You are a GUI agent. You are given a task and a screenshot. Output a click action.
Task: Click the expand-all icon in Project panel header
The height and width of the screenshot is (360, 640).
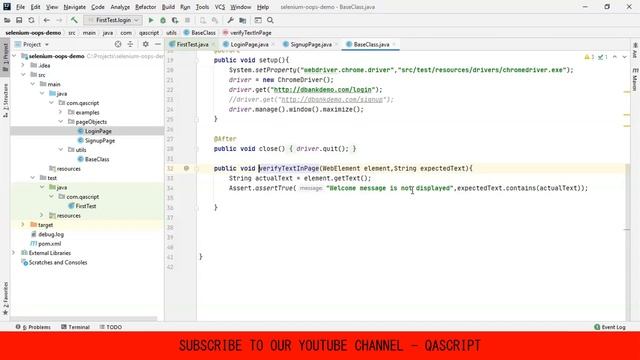(x=130, y=44)
